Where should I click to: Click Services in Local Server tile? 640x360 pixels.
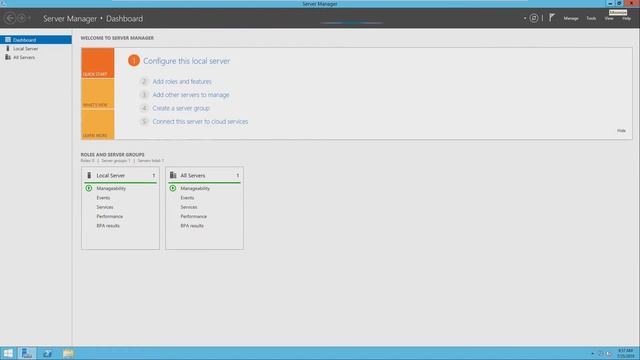coord(105,207)
